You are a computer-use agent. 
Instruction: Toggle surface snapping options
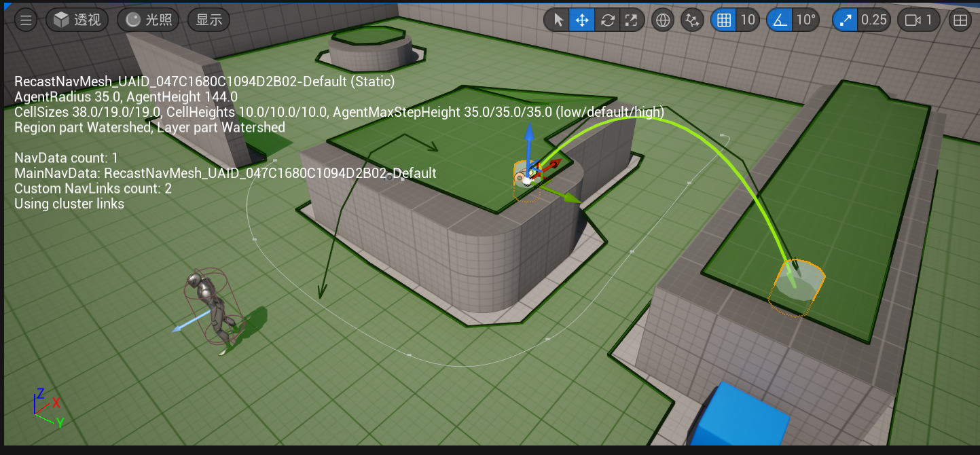692,20
